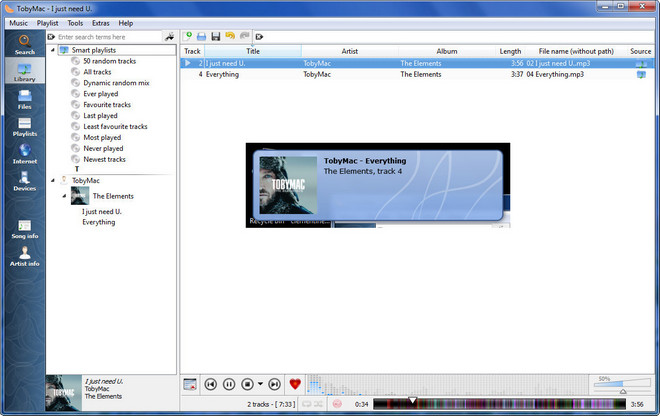660x416 pixels.
Task: Save playlist using the floppy disk icon
Action: (x=216, y=37)
